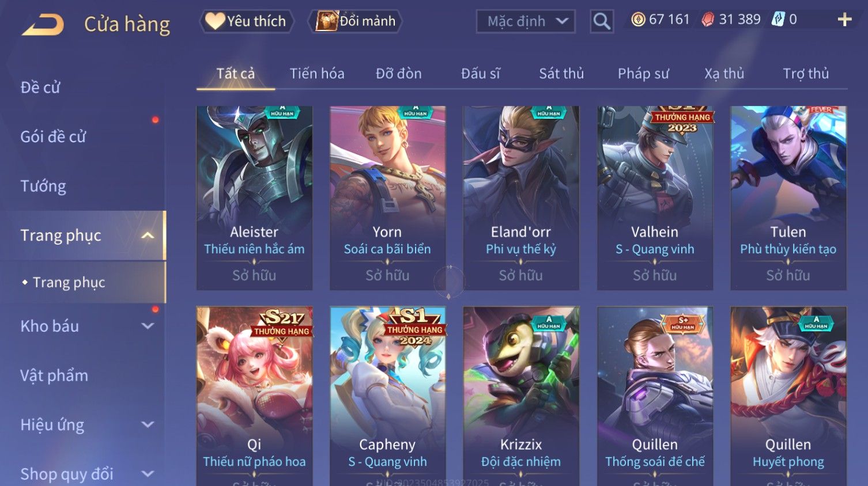
Task: Expand the Shop quy đổi section
Action: pos(148,474)
